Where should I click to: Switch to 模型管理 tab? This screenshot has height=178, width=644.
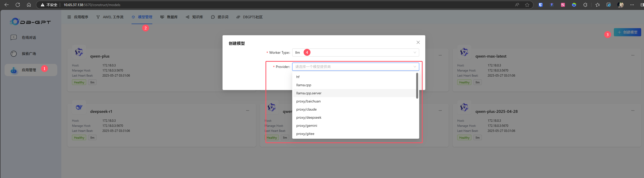[x=142, y=17]
